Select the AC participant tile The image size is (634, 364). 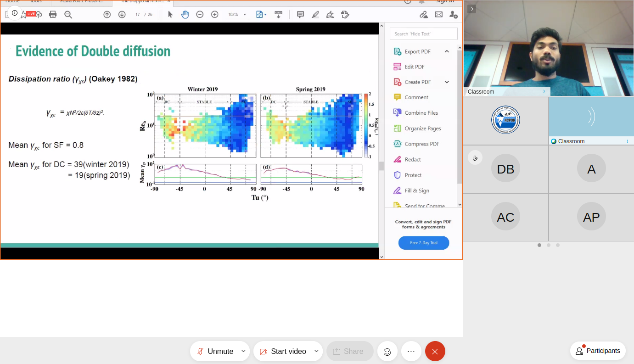click(x=505, y=217)
